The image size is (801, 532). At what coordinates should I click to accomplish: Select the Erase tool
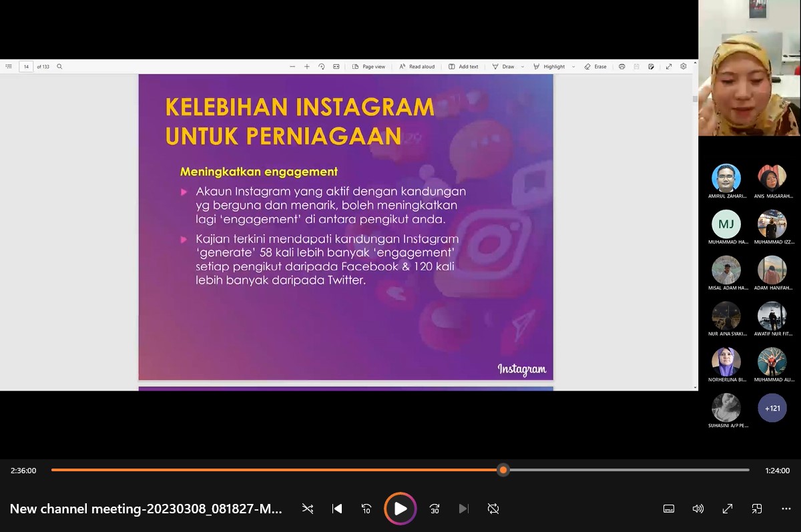tap(595, 67)
